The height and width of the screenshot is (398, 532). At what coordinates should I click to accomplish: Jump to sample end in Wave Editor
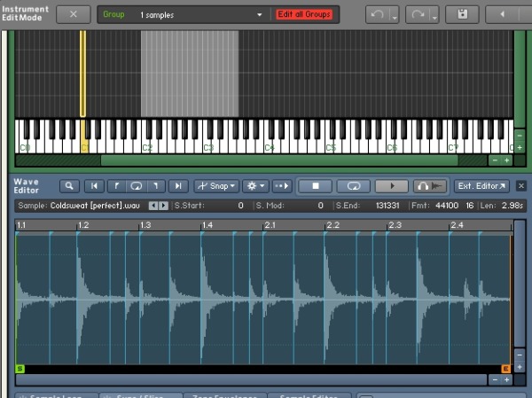pos(178,186)
